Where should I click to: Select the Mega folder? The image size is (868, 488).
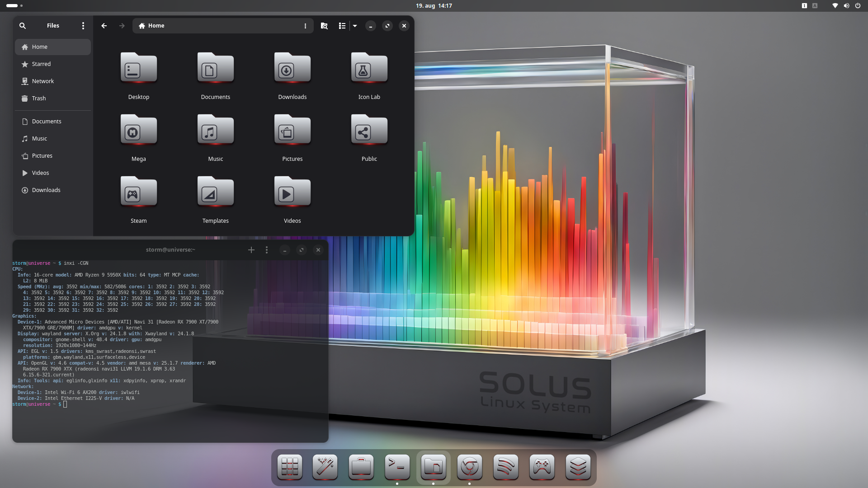[x=139, y=130]
